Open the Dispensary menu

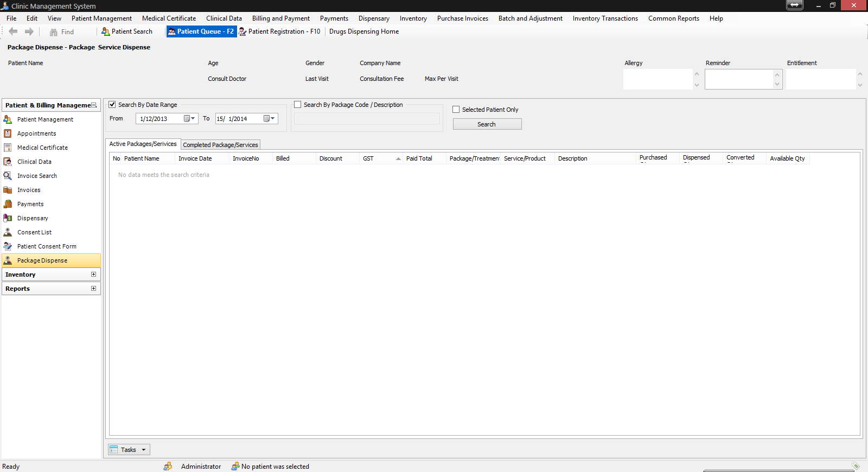click(374, 18)
